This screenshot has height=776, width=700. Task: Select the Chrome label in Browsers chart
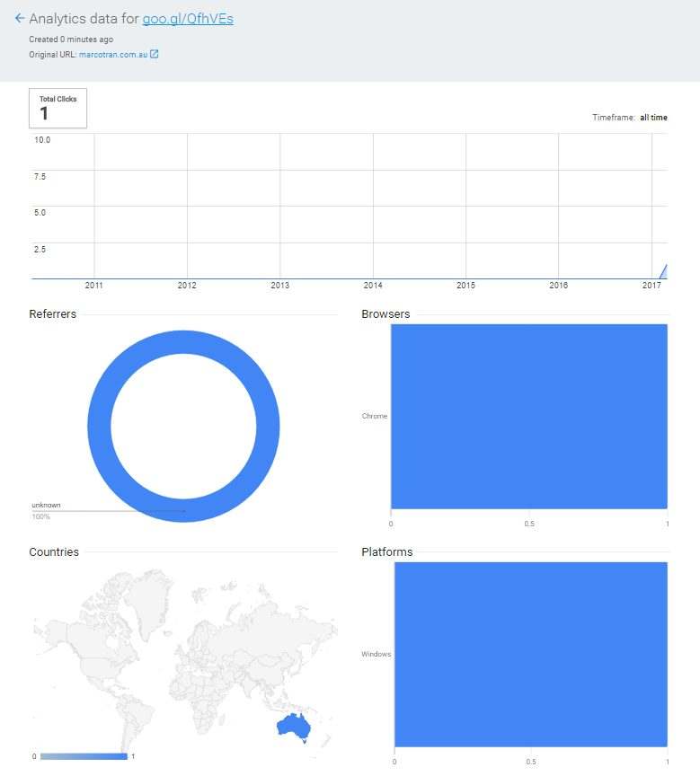click(374, 417)
